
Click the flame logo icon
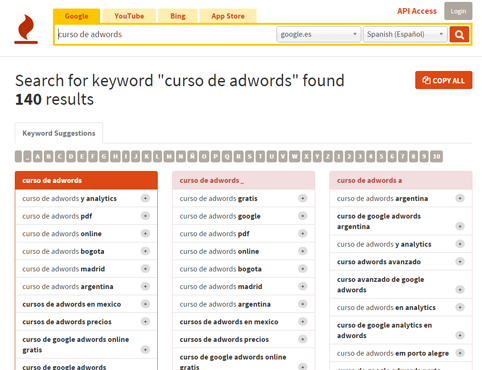coord(26,29)
